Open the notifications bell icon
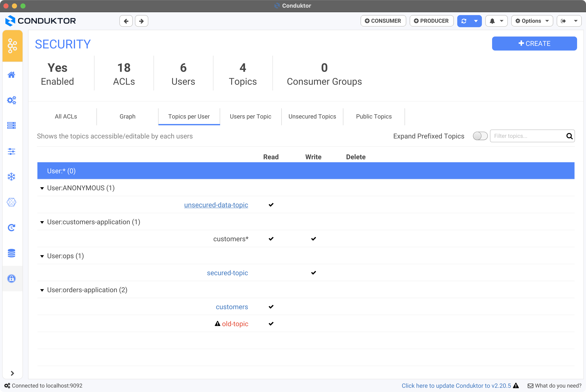 tap(492, 21)
